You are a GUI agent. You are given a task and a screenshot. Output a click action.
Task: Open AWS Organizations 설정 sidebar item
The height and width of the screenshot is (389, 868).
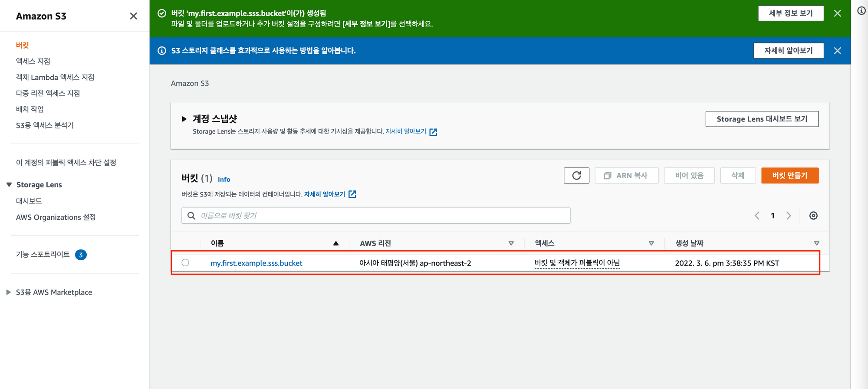[56, 217]
